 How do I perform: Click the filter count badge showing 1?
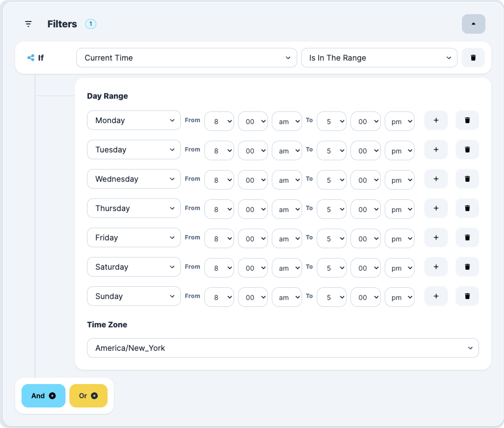click(91, 24)
